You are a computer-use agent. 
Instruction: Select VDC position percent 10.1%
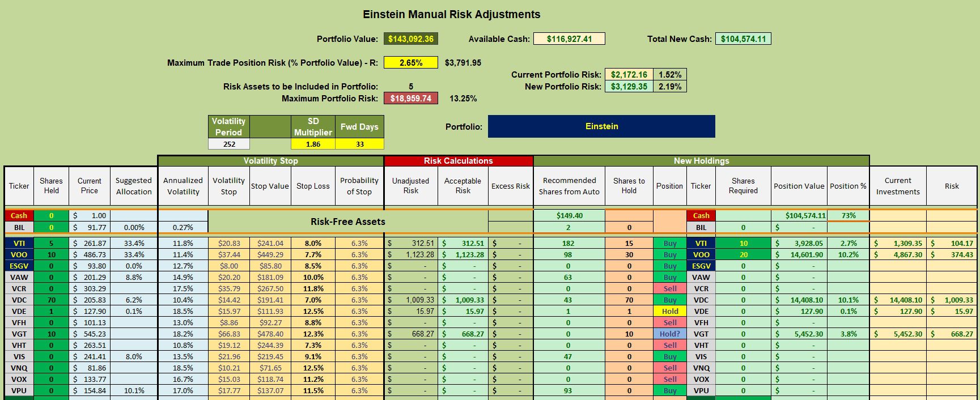click(x=849, y=300)
